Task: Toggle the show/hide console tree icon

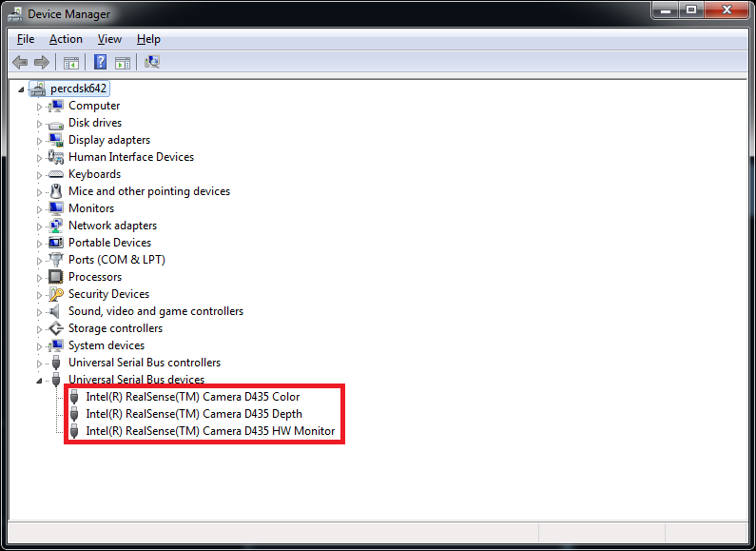Action: point(70,63)
